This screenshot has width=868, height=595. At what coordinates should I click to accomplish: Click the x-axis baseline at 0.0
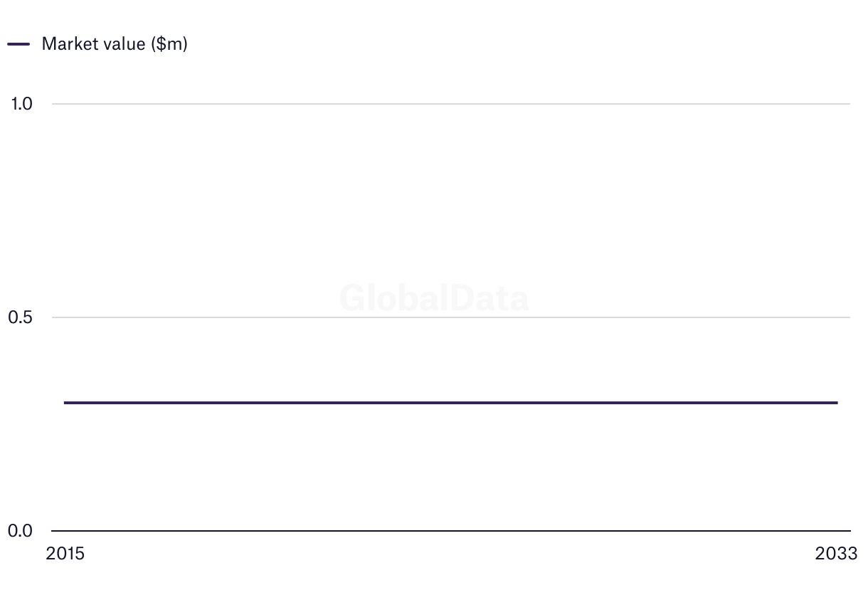(x=451, y=531)
